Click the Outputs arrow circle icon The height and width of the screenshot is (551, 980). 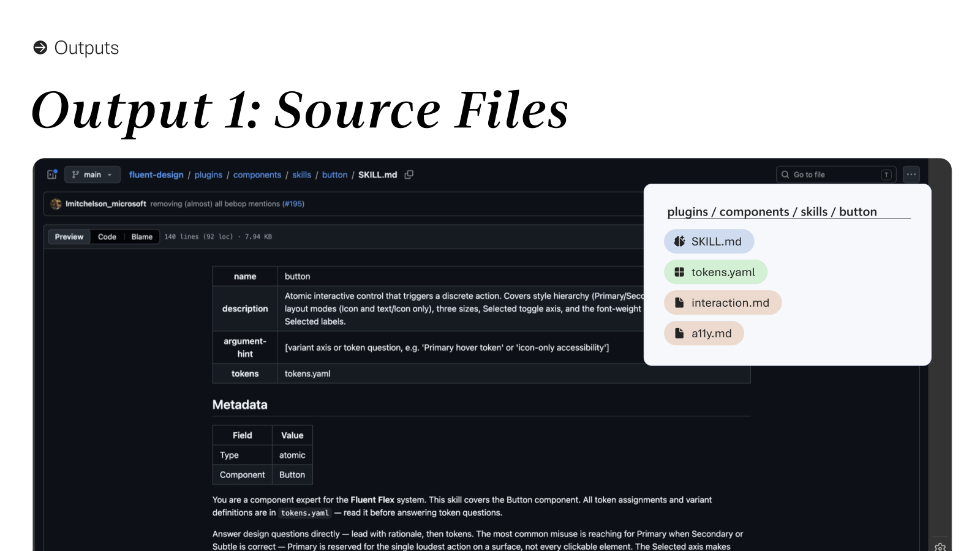(40, 48)
